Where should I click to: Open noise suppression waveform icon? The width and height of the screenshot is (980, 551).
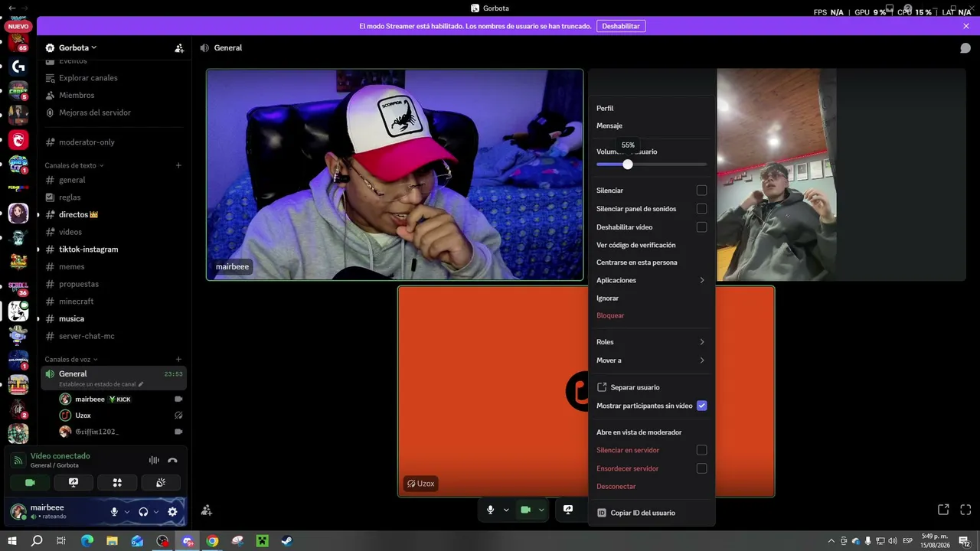pos(154,460)
